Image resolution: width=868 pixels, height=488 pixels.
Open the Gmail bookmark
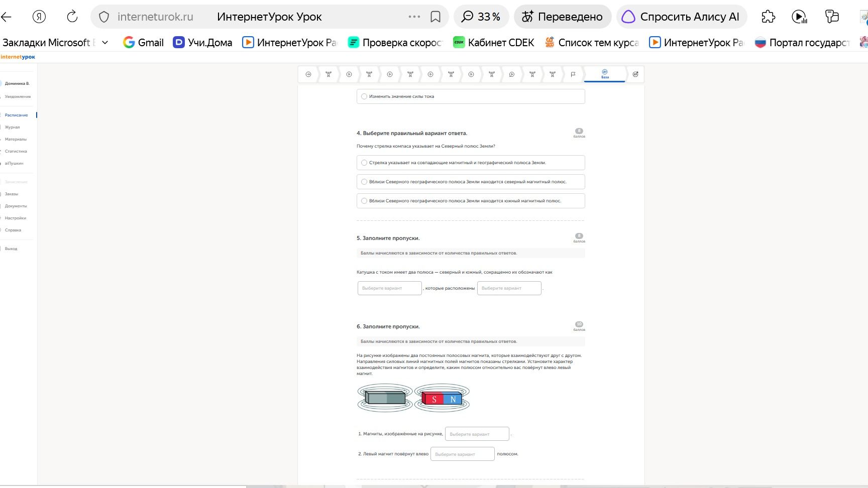[144, 43]
